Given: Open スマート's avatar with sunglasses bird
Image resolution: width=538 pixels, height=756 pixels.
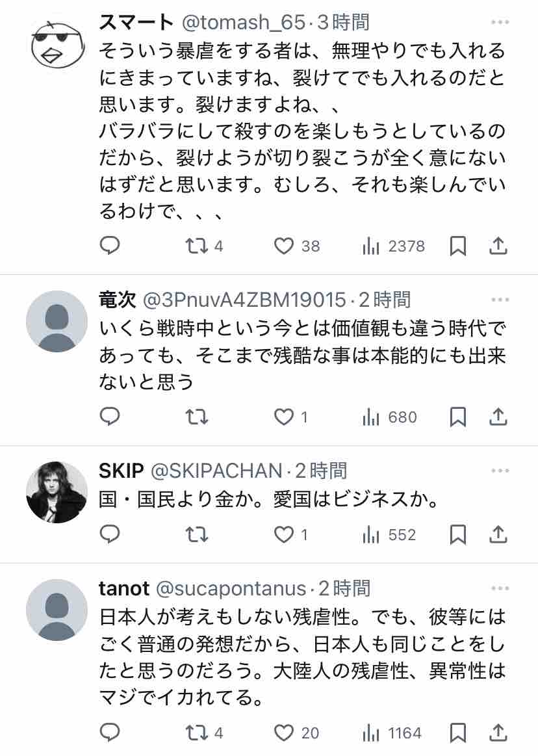Looking at the screenshot, I should pos(56,43).
